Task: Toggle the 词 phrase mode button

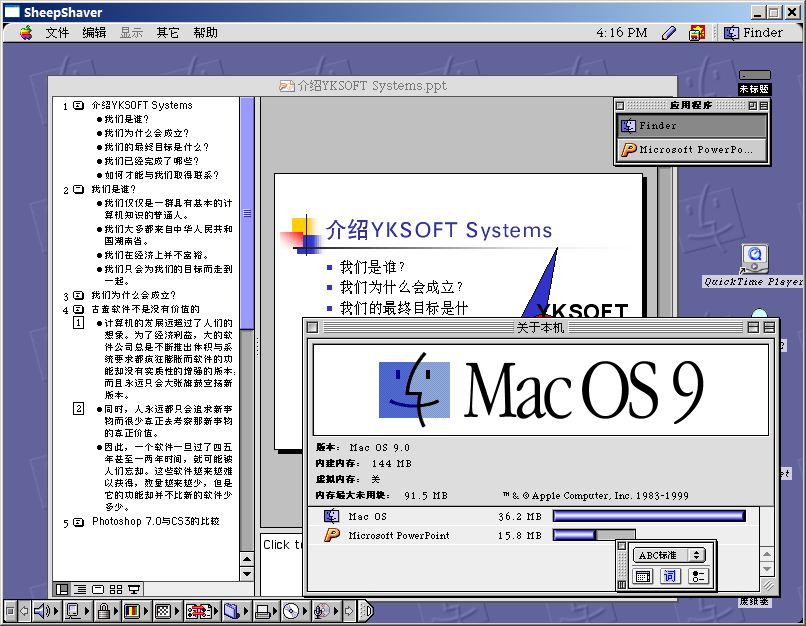Action: click(x=670, y=576)
